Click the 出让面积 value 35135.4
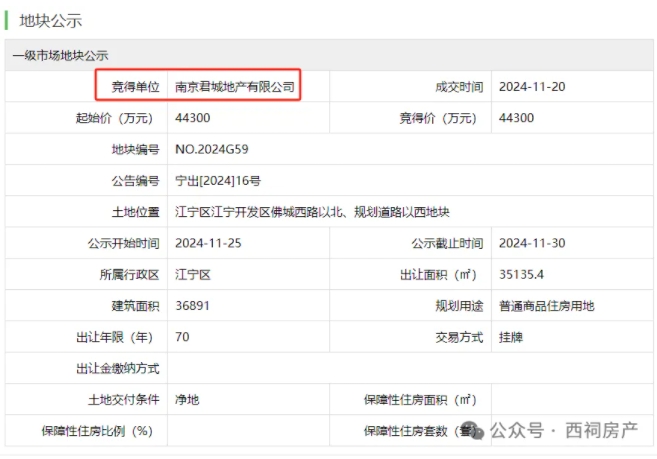Viewport: 657px width, 459px height. pos(520,274)
